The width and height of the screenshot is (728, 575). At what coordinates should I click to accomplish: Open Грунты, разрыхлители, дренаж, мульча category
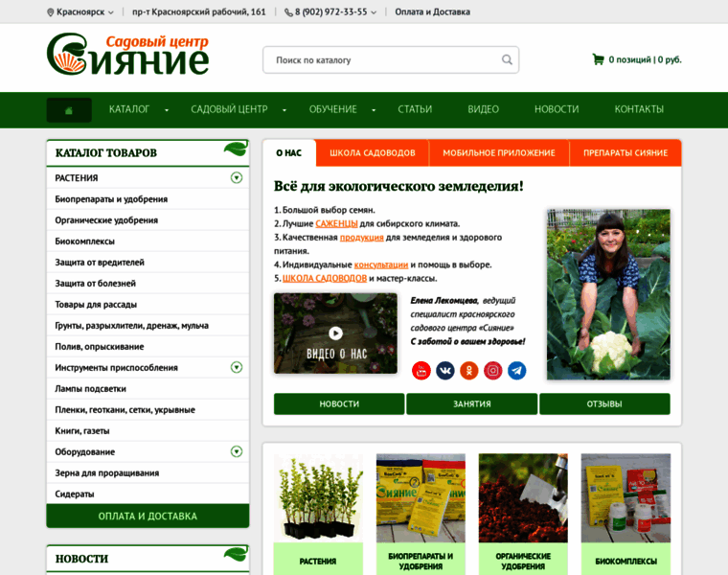click(148, 326)
